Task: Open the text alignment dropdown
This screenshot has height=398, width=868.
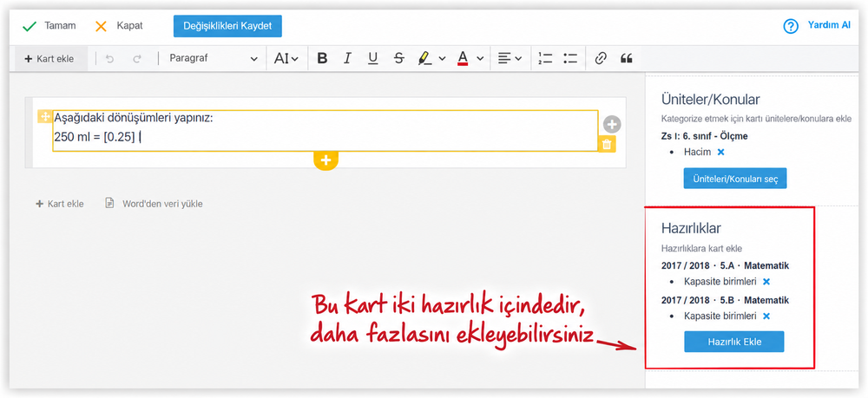Action: click(x=510, y=58)
